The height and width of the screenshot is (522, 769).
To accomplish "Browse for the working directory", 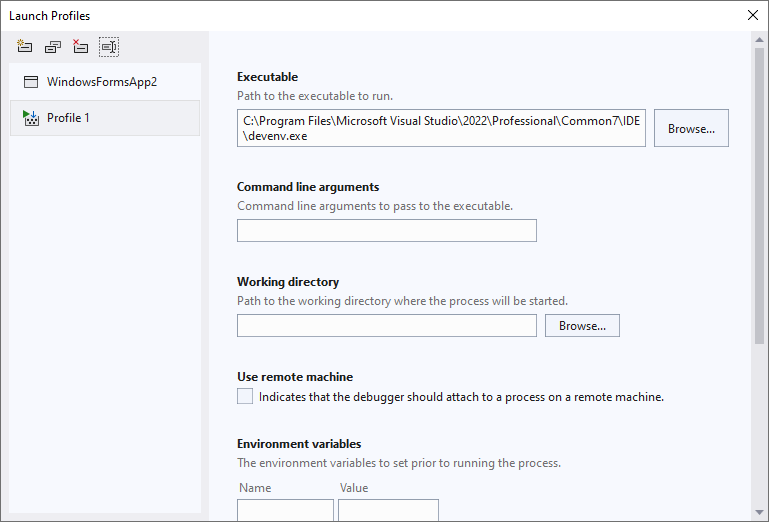I will (x=582, y=326).
